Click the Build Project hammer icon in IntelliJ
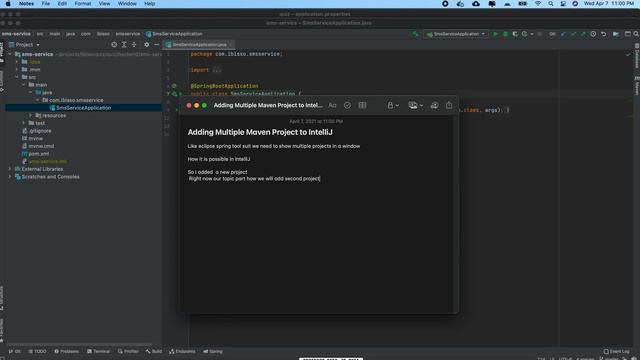This screenshot has height=360, width=640. 416,34
